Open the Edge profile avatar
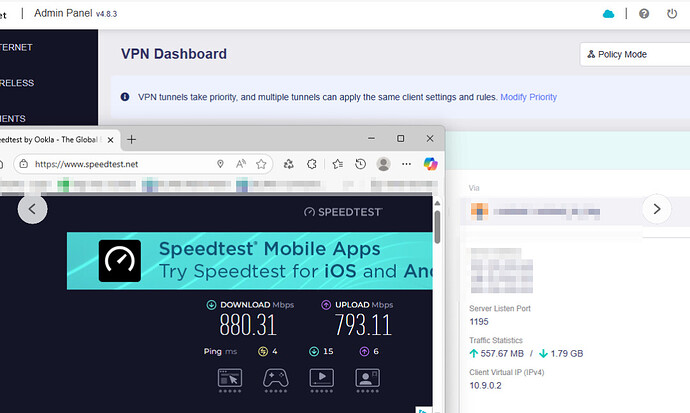This screenshot has width=690, height=413. pyautogui.click(x=383, y=163)
